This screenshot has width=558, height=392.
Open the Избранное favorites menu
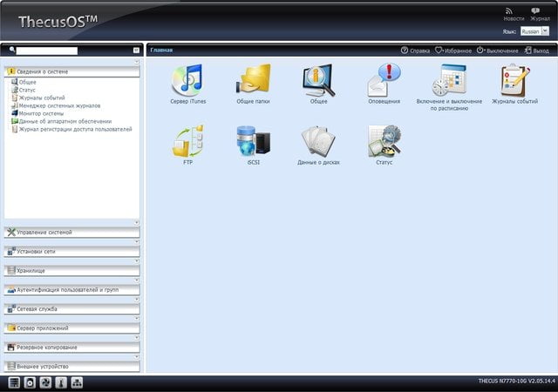tap(453, 51)
